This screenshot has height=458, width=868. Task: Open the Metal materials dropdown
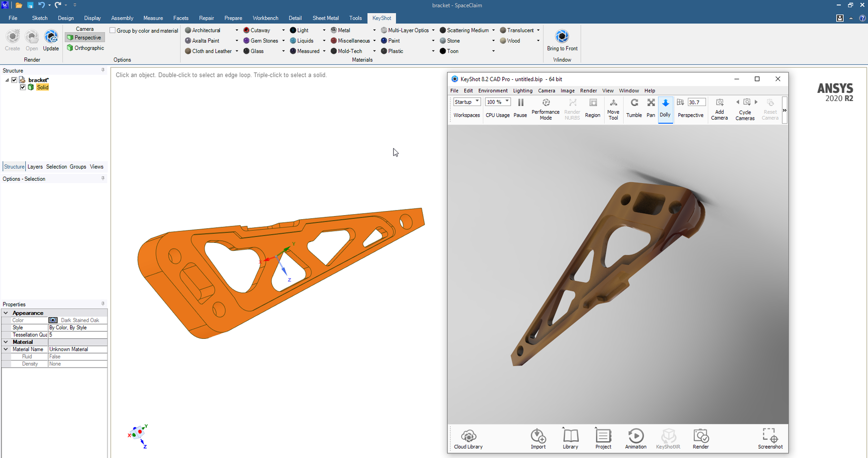click(374, 30)
